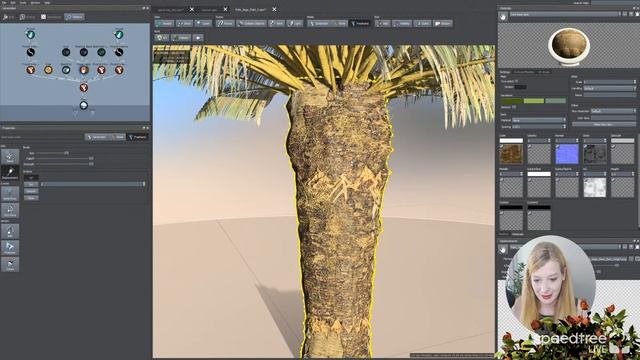
Task: Select the arrow-cursor tool under Modify in Properties
Action: [10, 248]
